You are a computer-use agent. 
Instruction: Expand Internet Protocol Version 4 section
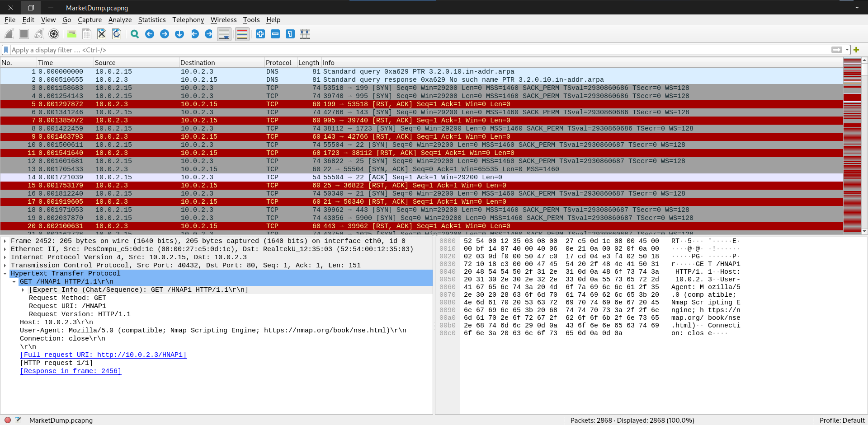tap(5, 257)
